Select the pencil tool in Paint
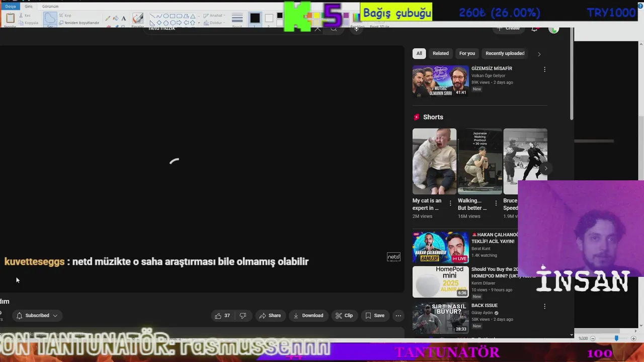Screen dimensions: 644x362 click(108, 18)
